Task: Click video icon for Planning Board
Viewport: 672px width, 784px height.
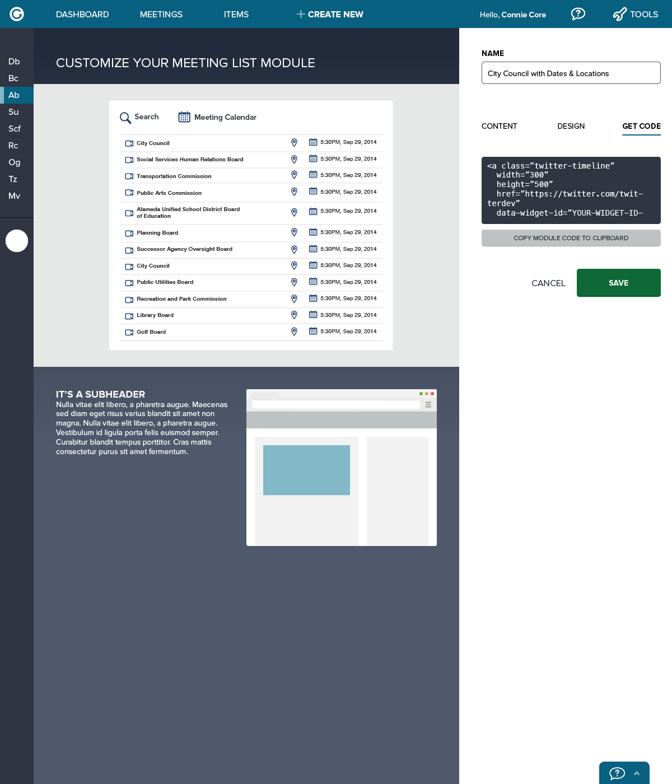Action: pos(129,233)
